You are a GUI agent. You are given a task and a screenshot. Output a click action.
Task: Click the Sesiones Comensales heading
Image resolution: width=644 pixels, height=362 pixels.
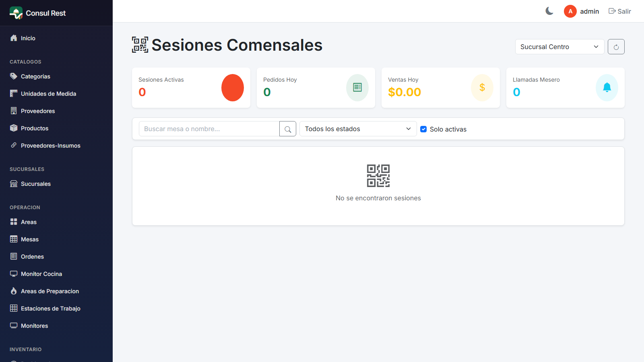(x=237, y=45)
